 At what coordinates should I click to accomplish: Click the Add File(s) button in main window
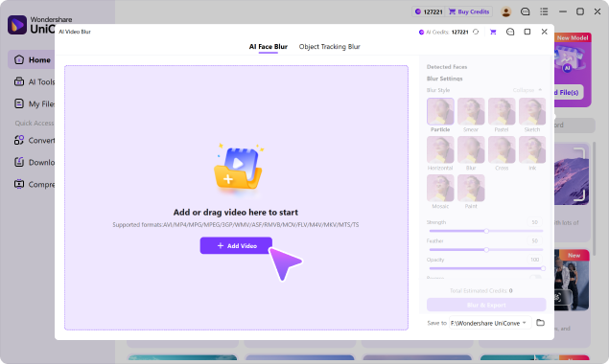568,92
